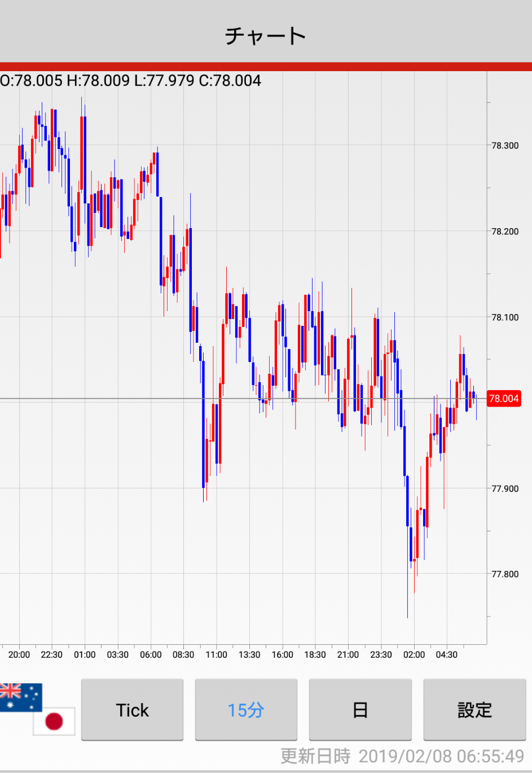
Task: Click the 77.900 price axis label
Action: click(504, 489)
